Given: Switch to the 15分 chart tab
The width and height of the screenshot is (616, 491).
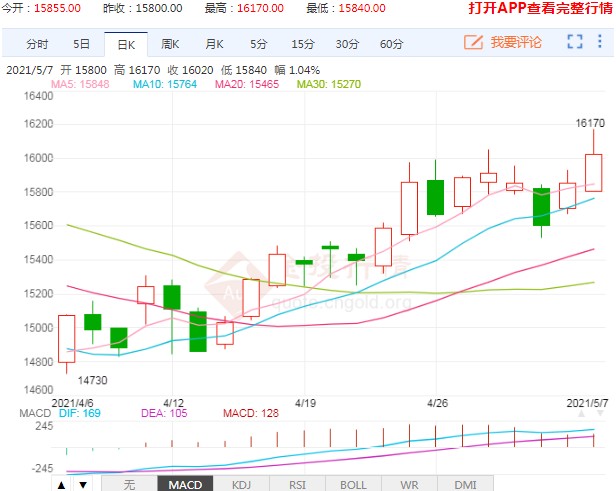Looking at the screenshot, I should click(302, 44).
